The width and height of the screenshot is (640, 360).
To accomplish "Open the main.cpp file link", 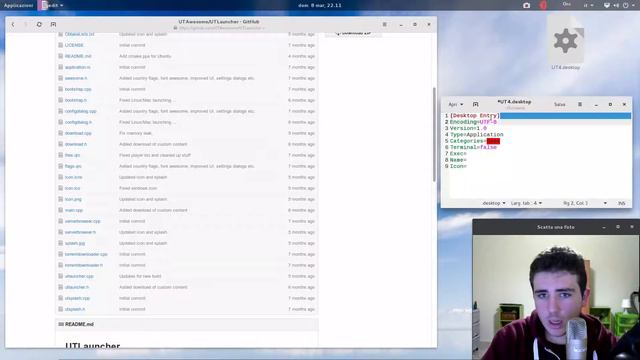I will pos(74,211).
